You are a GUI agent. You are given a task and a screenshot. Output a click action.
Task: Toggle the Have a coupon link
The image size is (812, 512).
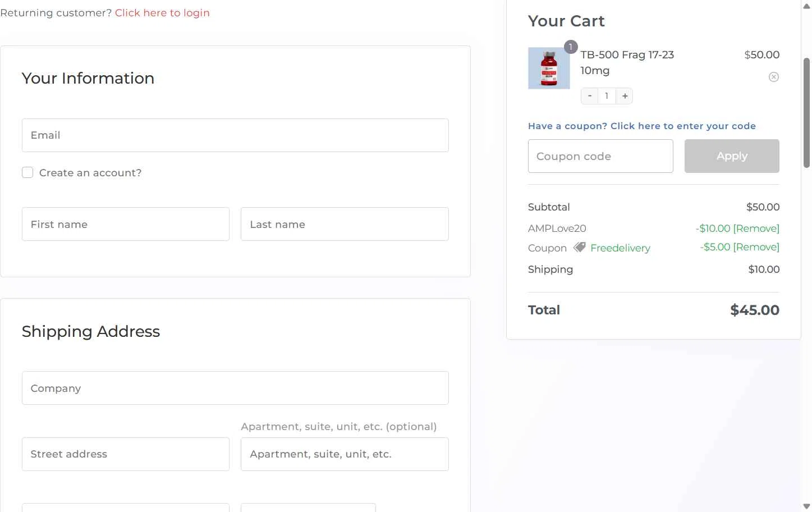tap(642, 126)
